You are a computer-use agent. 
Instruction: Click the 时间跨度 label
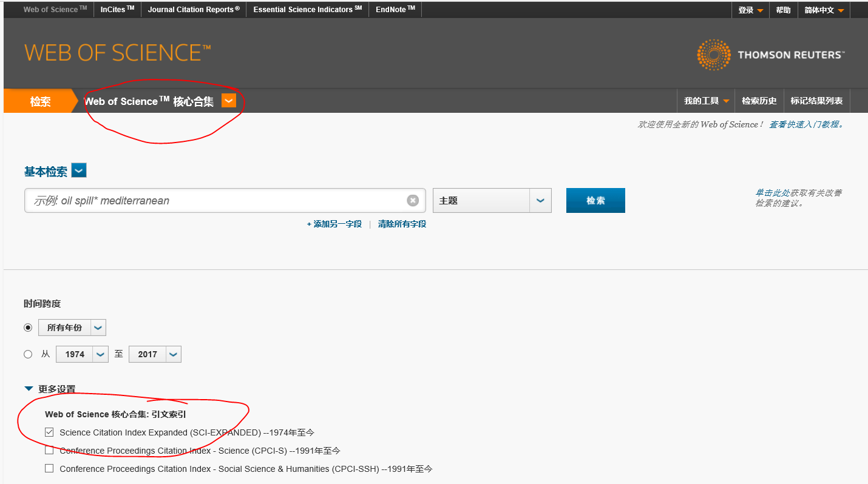[x=42, y=303]
